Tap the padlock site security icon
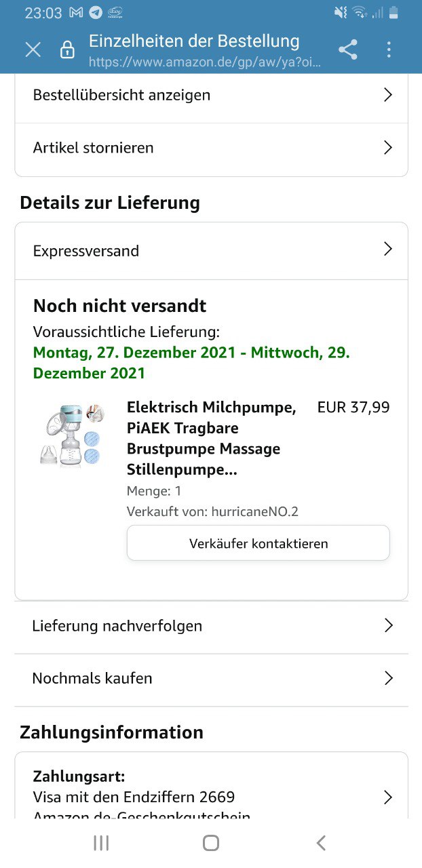Screen dimensions: 422x868 [x=67, y=50]
